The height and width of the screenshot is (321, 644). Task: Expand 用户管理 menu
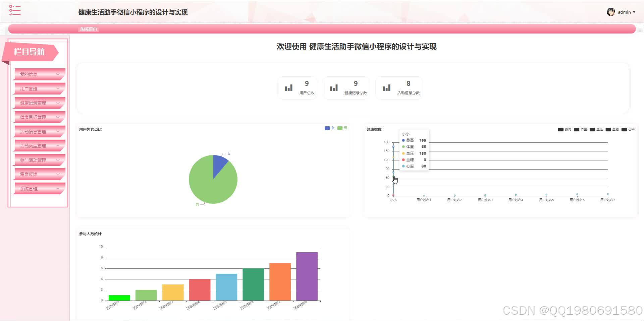click(x=39, y=89)
